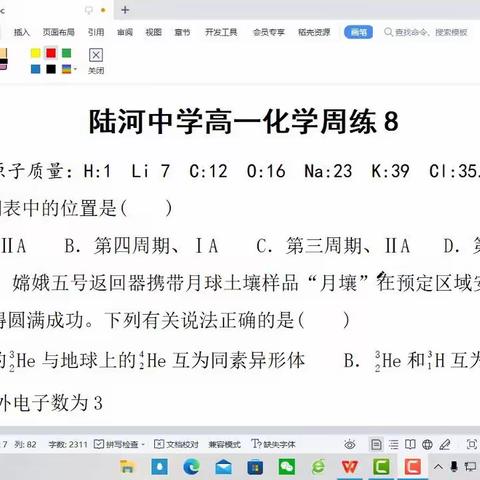The image size is (480, 480).
Task: Open the 章节 ribbon tab
Action: point(182,32)
